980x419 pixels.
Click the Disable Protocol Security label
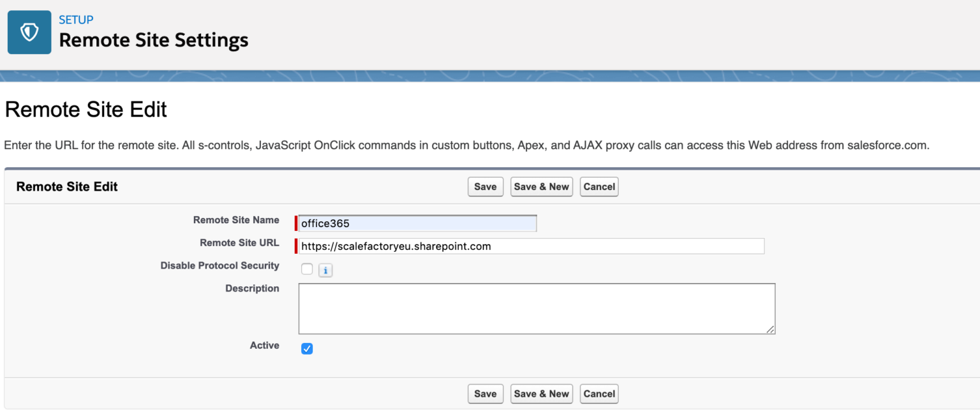tap(219, 266)
